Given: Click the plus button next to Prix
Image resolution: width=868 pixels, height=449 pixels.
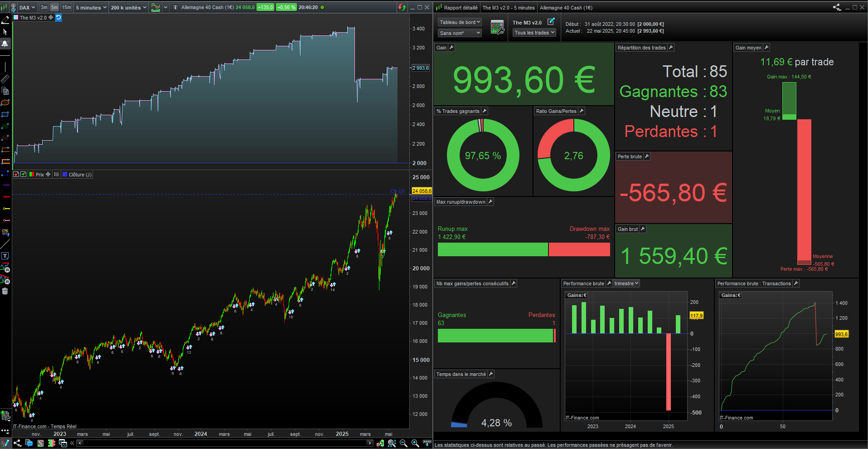Looking at the screenshot, I should click(x=48, y=174).
